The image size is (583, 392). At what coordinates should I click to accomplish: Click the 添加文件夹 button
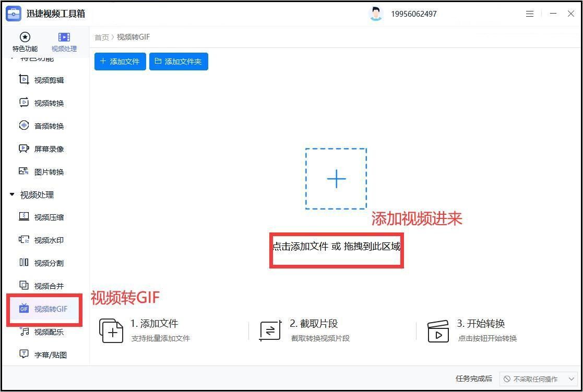[179, 62]
